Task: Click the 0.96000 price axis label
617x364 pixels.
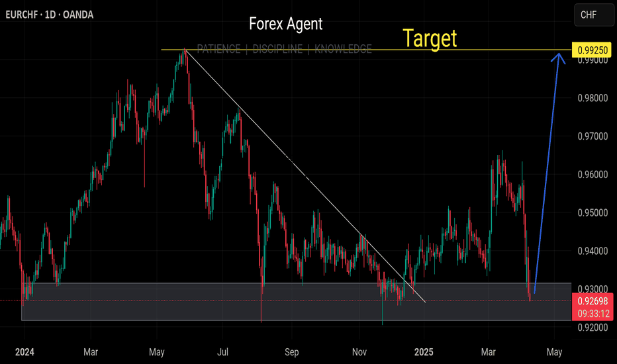Action: [593, 174]
